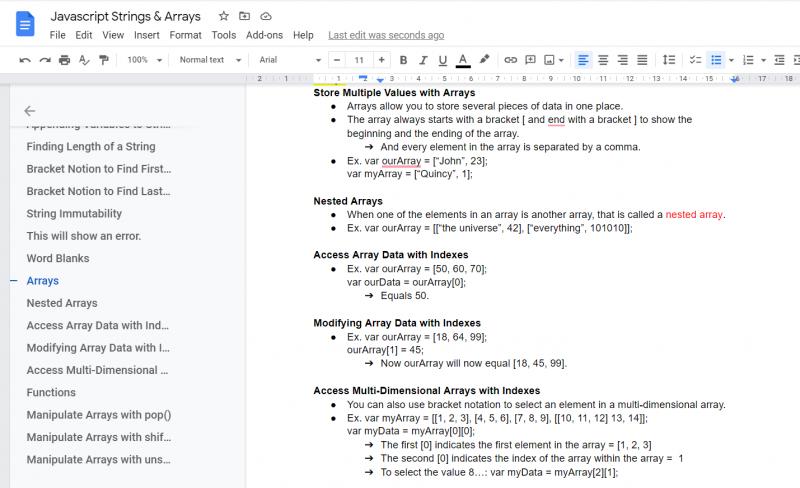This screenshot has width=800, height=488.
Task: Open the 'Last edit was seconds ago' link
Action: 386,35
